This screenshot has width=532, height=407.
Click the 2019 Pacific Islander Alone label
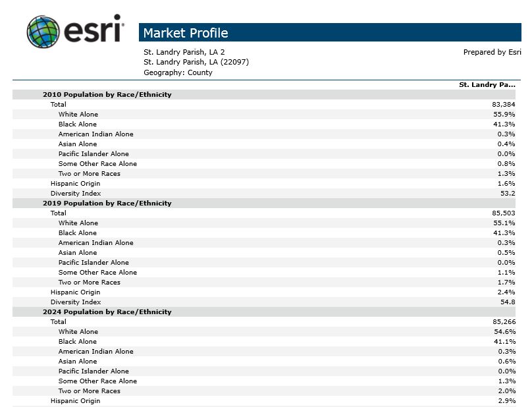pos(93,262)
